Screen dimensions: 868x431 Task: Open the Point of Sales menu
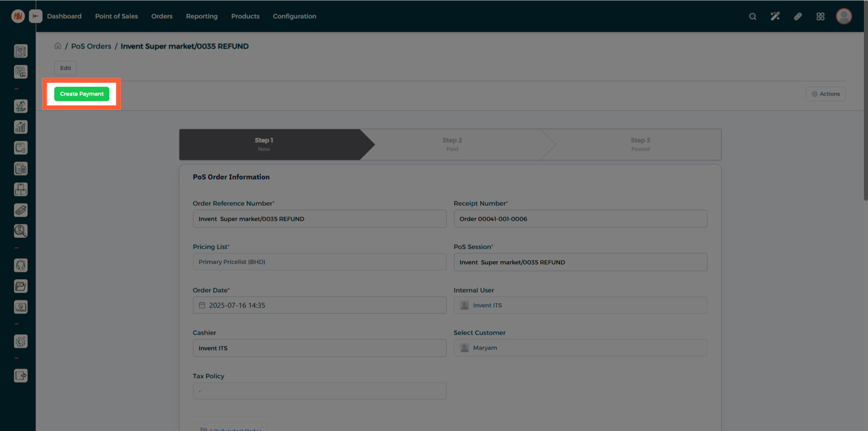pos(116,16)
